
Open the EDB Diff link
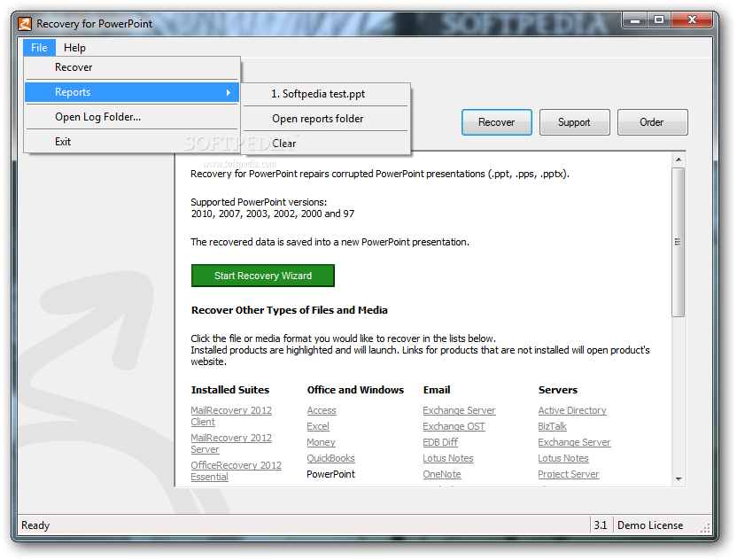coord(440,442)
